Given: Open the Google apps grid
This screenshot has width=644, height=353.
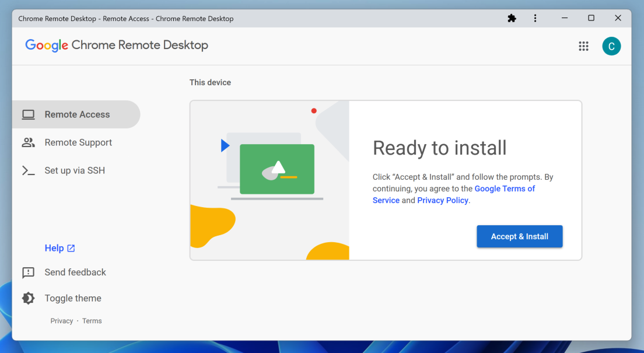Looking at the screenshot, I should click(583, 46).
